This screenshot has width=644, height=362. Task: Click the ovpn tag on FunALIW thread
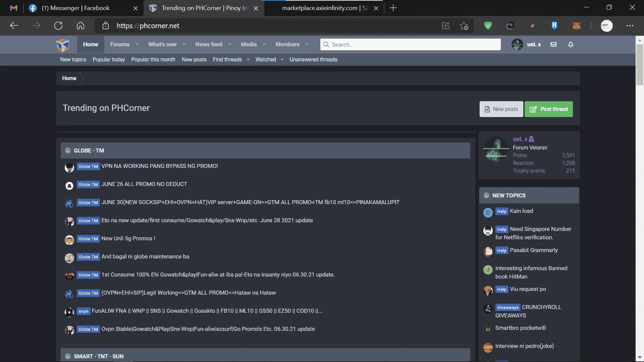(x=84, y=311)
